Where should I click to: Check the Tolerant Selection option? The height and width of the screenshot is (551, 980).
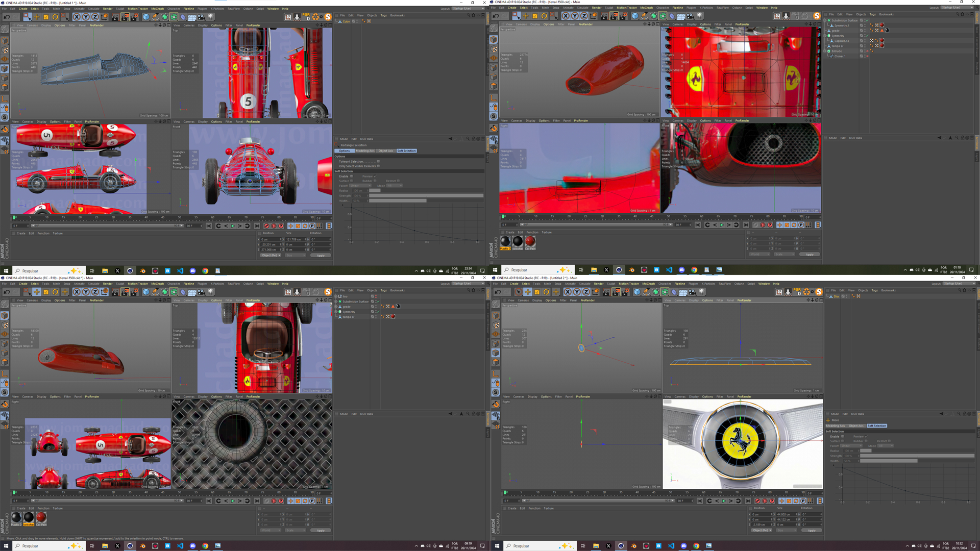[x=378, y=162]
